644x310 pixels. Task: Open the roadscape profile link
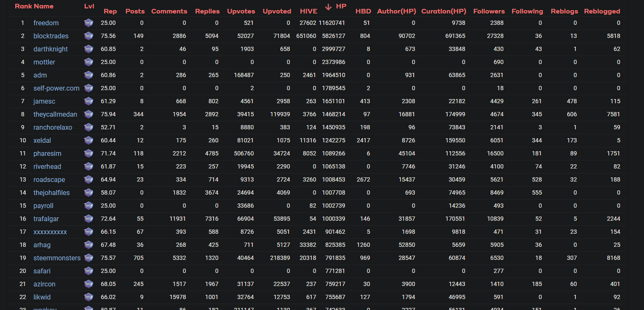point(49,179)
